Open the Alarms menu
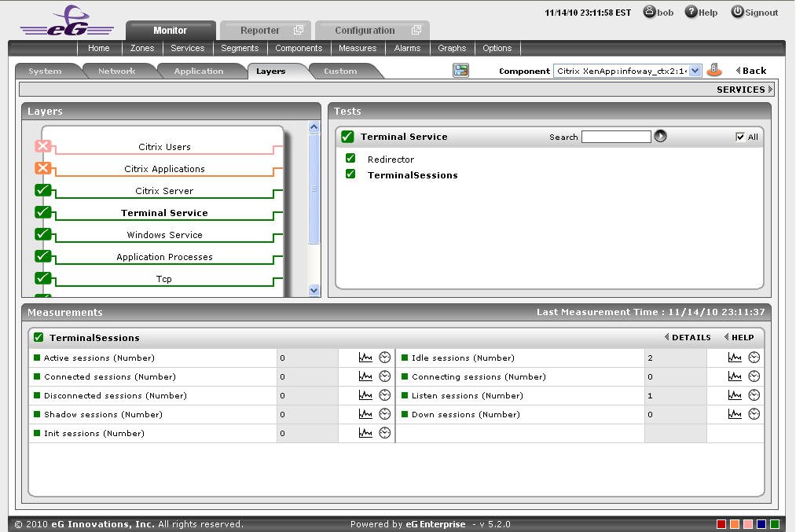796x532 pixels. [x=407, y=48]
